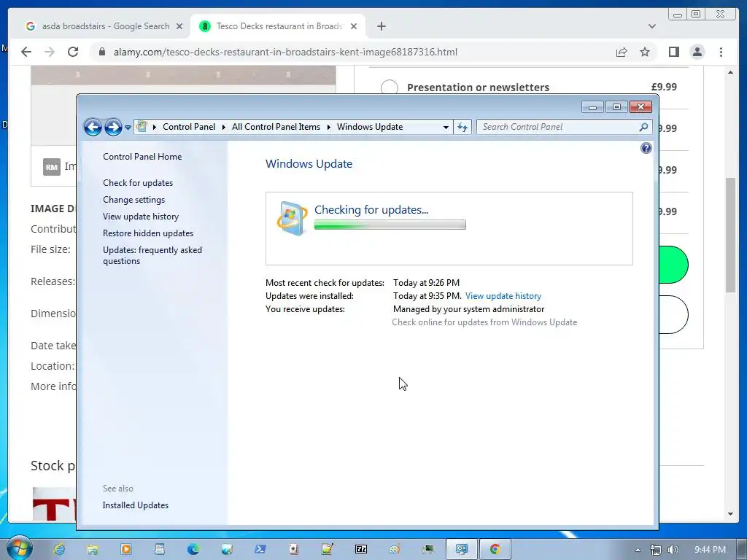The width and height of the screenshot is (747, 560).
Task: Open Updates frequently asked questions link
Action: [x=152, y=255]
